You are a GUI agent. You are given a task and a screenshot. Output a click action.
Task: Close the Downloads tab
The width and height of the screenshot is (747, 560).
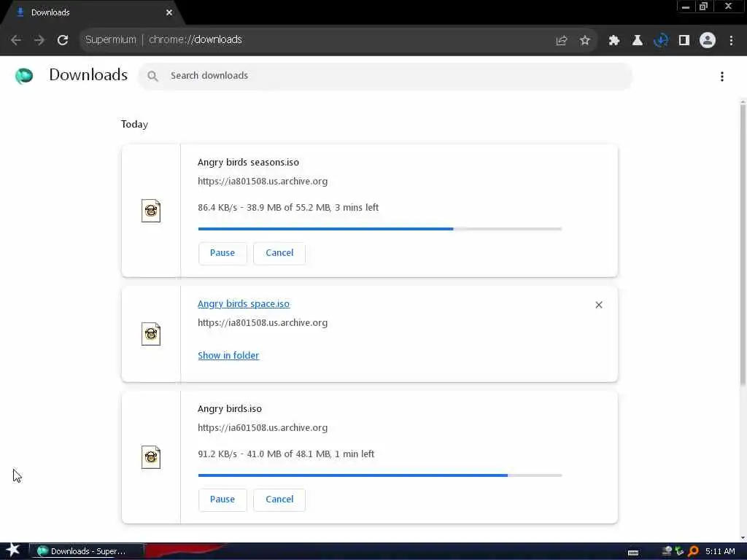[169, 12]
